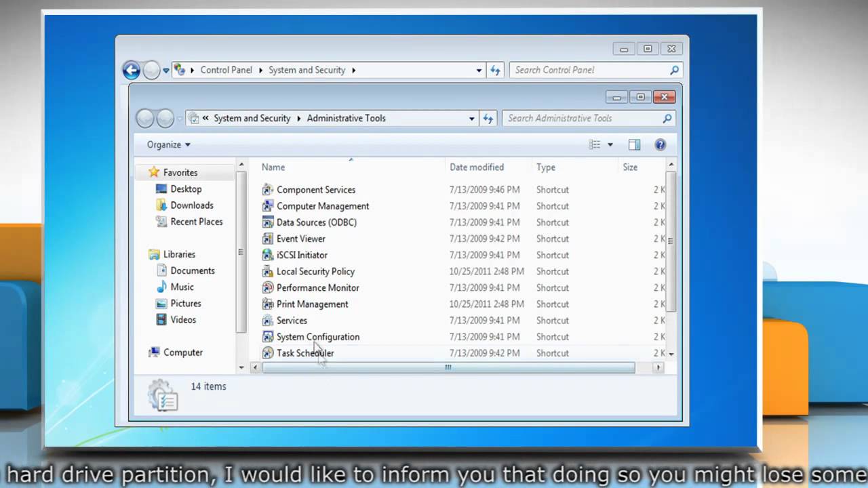
Task: Open the Organize menu
Action: pyautogui.click(x=169, y=144)
